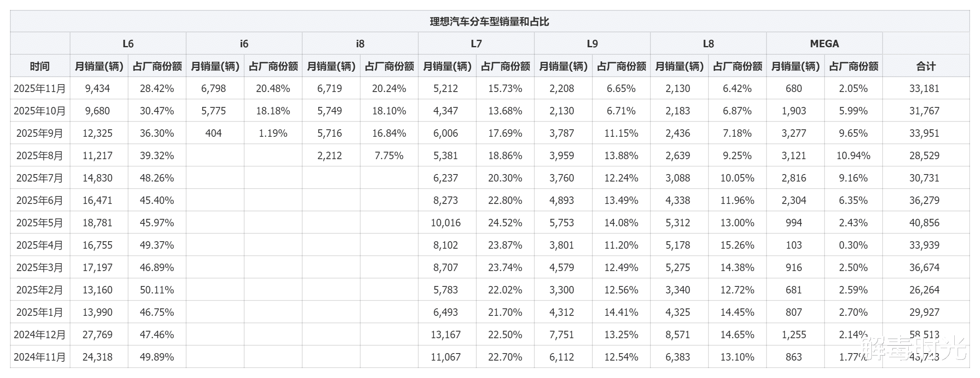Click the 时间 column header

[x=40, y=66]
